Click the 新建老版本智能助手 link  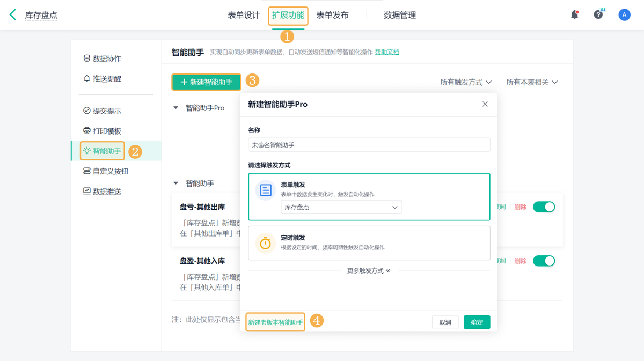(275, 322)
